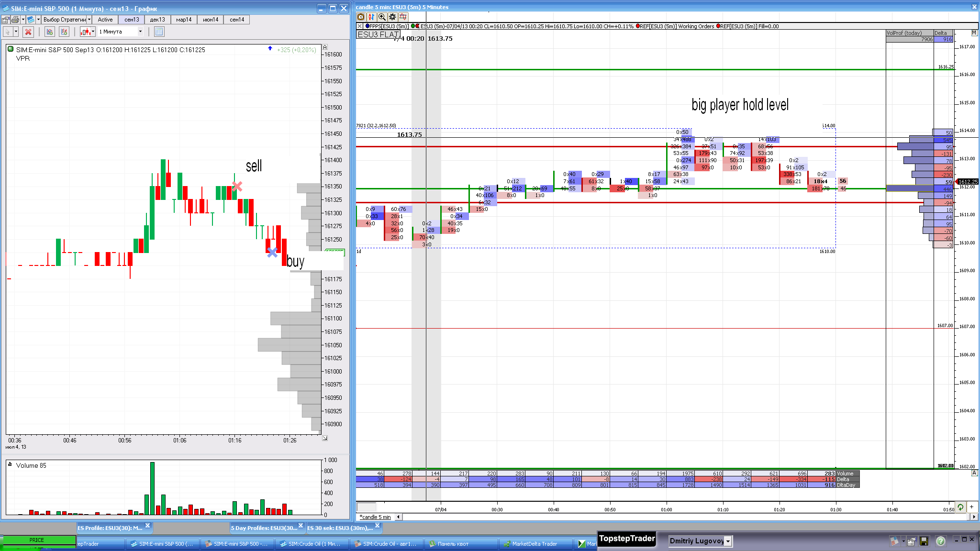Screen dimensions: 980x551
Task: Click the orange-blue bars icon in candle toolbar
Action: (371, 17)
